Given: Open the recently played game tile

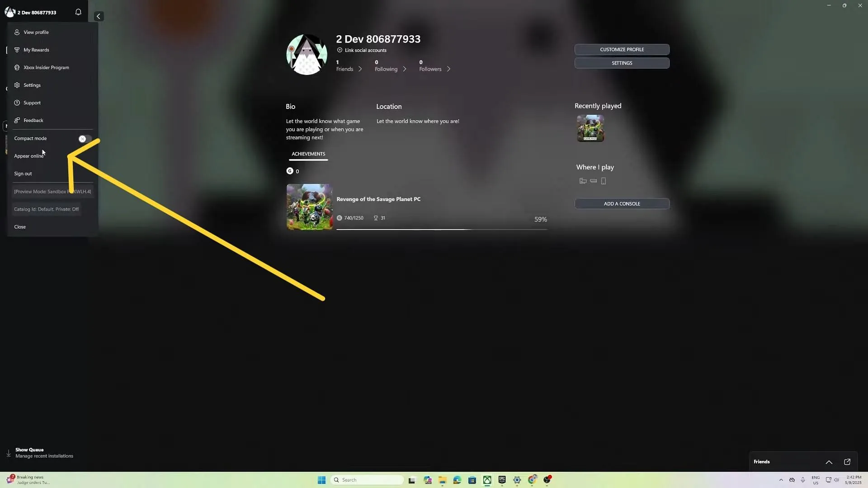Looking at the screenshot, I should [x=590, y=128].
